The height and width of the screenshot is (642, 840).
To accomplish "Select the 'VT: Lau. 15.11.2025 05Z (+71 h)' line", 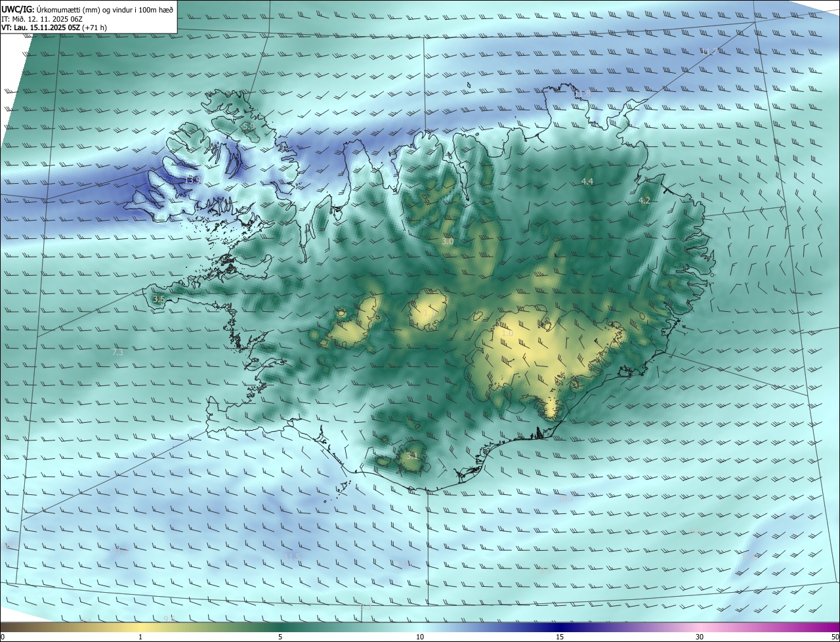I will 54,27.
